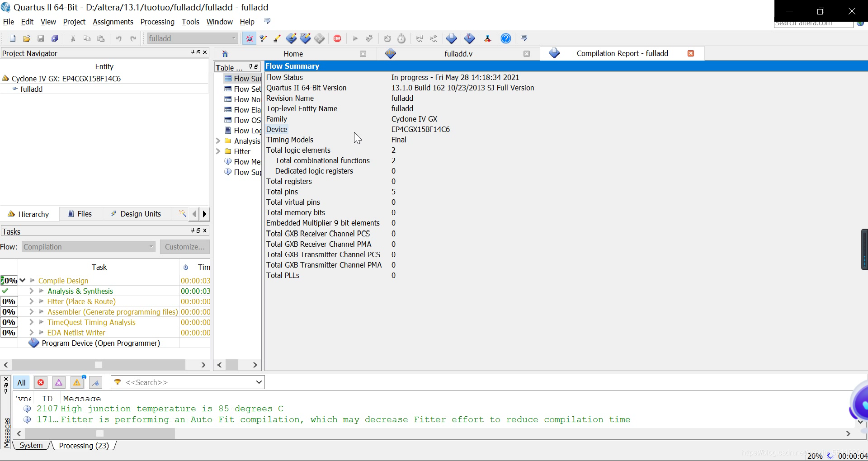Screen dimensions: 868x461
Task: Expand Fitter (Place & Route) task row
Action: pyautogui.click(x=31, y=301)
